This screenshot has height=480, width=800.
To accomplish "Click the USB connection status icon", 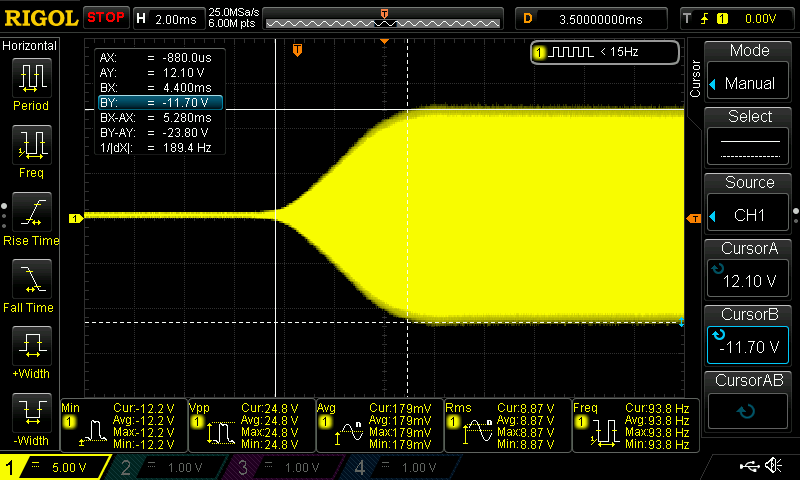I will [x=749, y=466].
